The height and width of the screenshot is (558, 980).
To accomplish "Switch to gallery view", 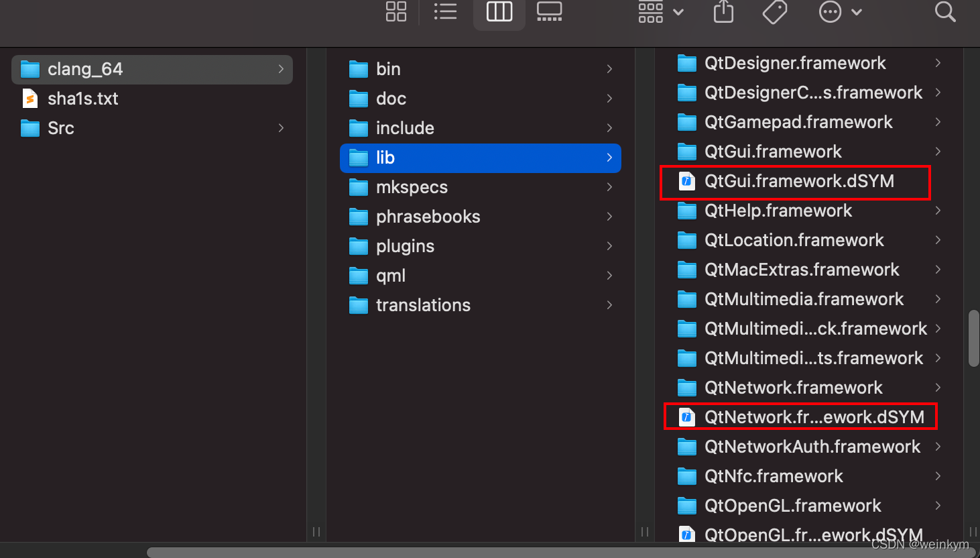I will click(550, 11).
